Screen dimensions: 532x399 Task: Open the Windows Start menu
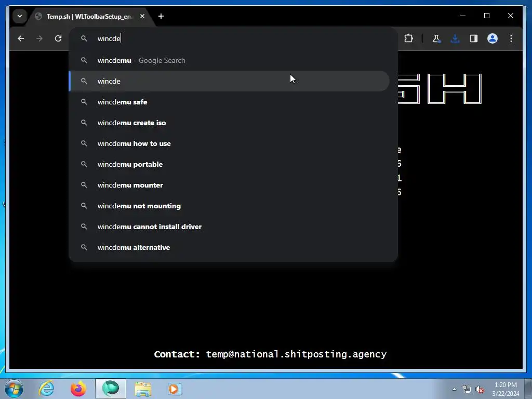(14, 389)
